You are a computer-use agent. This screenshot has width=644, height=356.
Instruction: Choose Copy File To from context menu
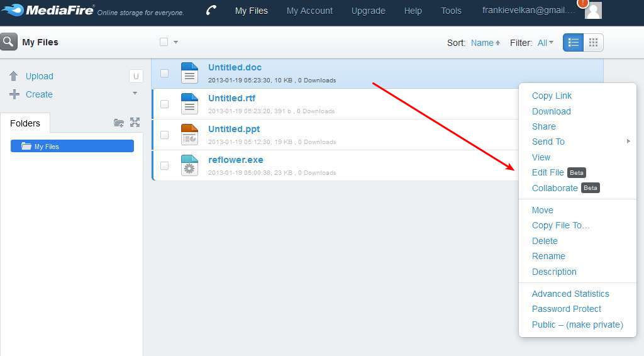pyautogui.click(x=560, y=225)
